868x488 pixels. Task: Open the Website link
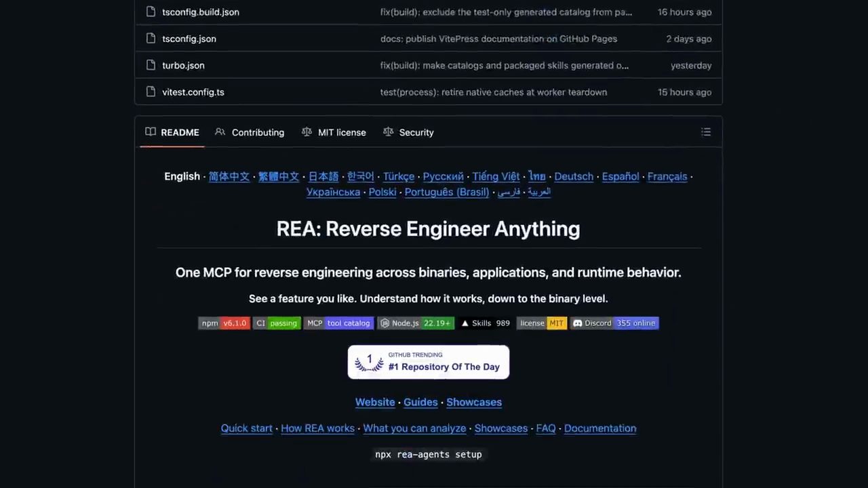pos(375,402)
